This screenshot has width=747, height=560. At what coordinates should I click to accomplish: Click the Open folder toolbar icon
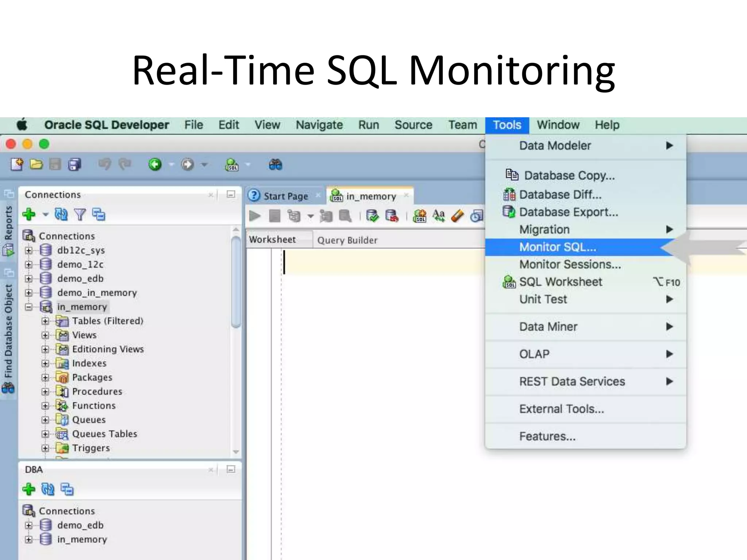point(36,165)
